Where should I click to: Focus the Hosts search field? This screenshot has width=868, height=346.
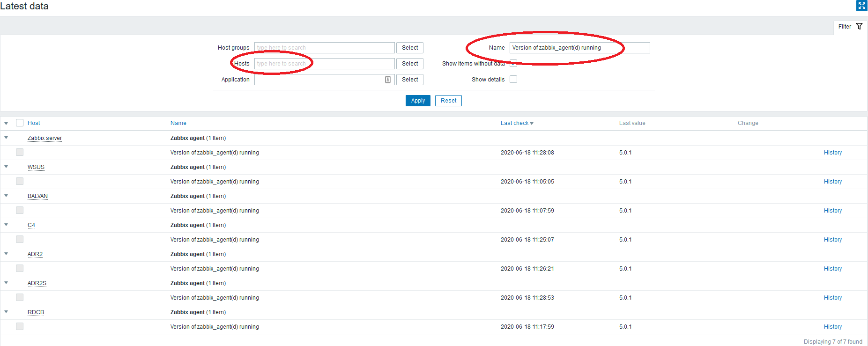[x=325, y=64]
